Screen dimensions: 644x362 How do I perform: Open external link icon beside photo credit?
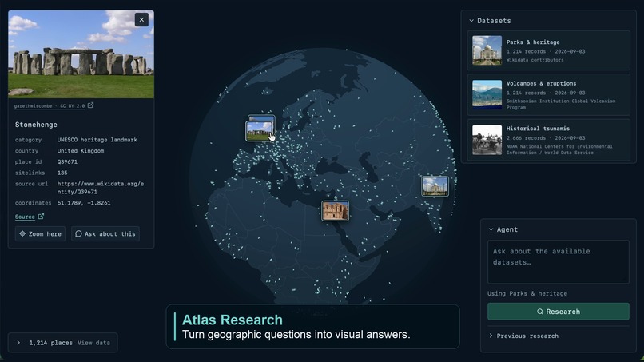click(90, 105)
